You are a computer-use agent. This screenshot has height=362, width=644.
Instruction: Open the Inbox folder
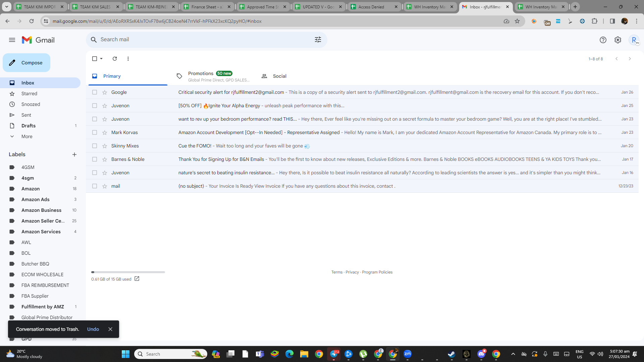(40, 83)
